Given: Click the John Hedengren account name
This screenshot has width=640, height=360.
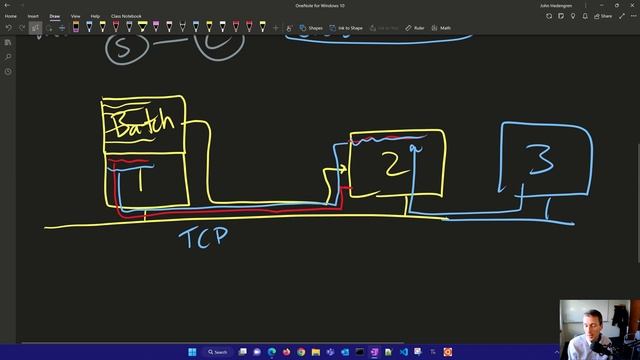Looking at the screenshot, I should [x=556, y=6].
